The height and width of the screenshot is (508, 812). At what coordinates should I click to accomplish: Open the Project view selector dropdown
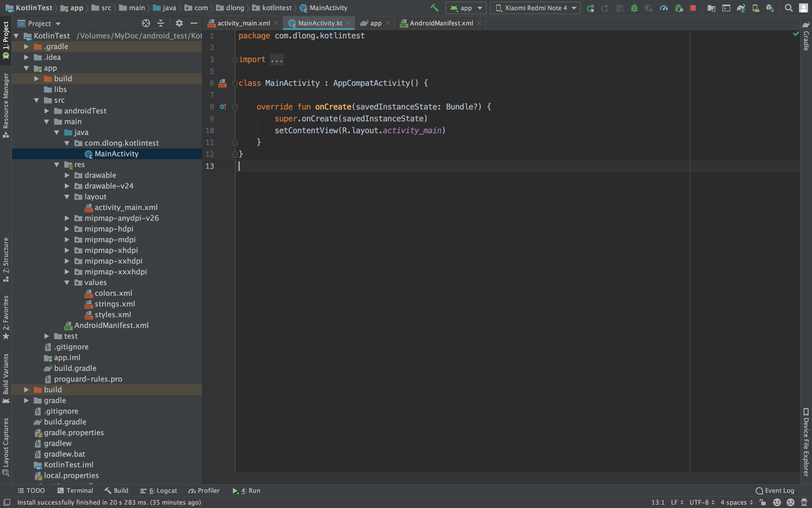(39, 23)
